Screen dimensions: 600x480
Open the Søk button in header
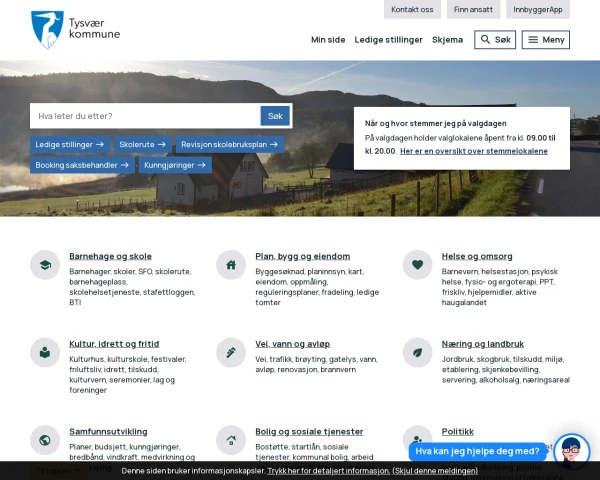pyautogui.click(x=495, y=40)
